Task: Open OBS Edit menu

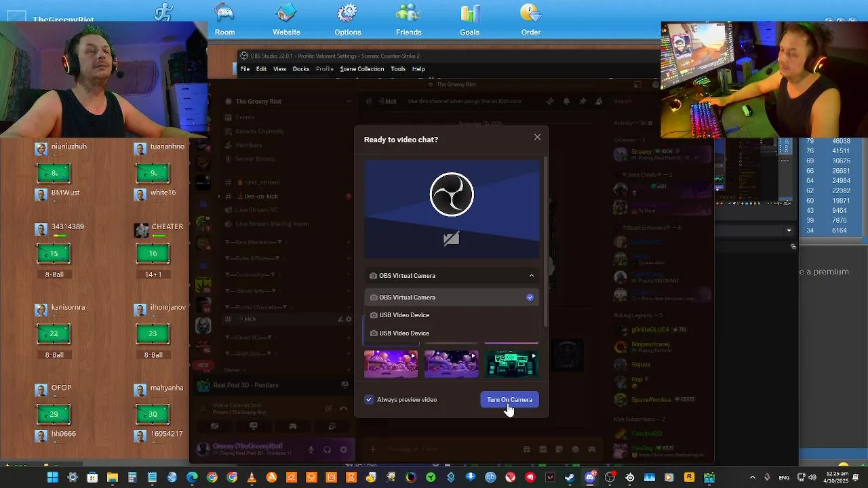Action: tap(261, 69)
